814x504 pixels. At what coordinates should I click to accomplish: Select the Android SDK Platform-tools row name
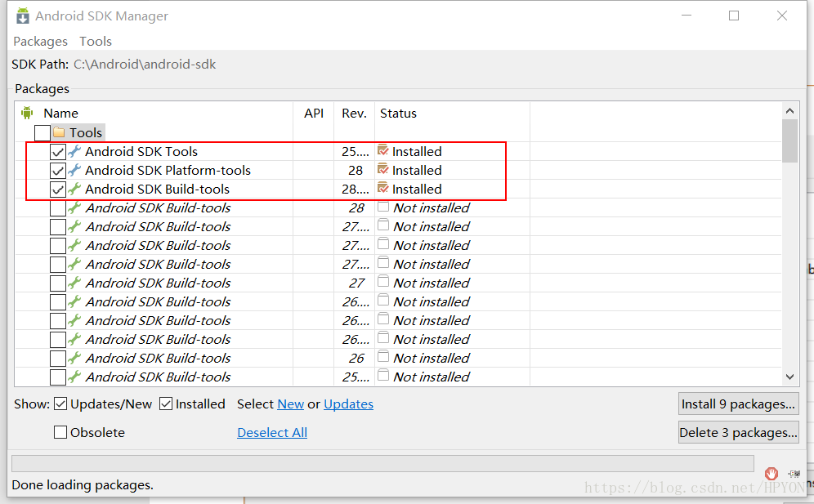coord(168,170)
